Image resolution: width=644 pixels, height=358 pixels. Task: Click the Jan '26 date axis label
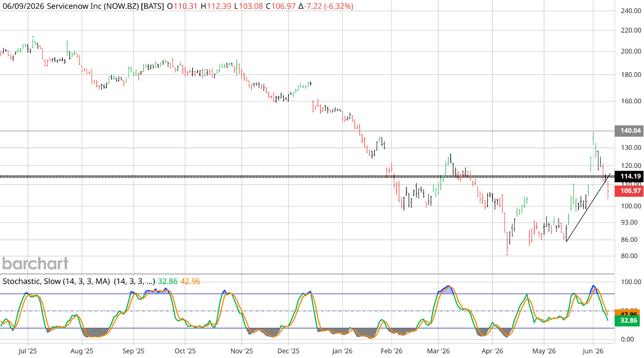(342, 351)
